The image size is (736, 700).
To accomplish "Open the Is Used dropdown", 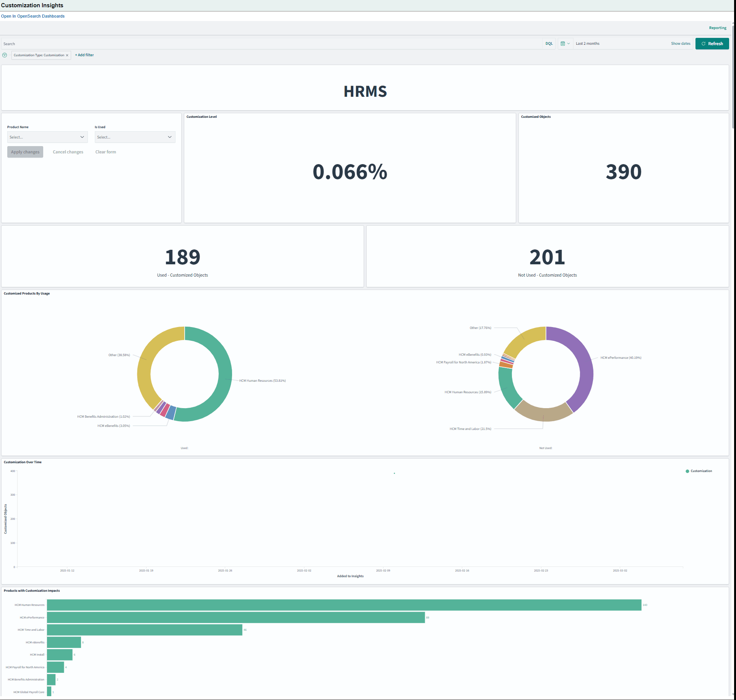I will click(x=135, y=137).
